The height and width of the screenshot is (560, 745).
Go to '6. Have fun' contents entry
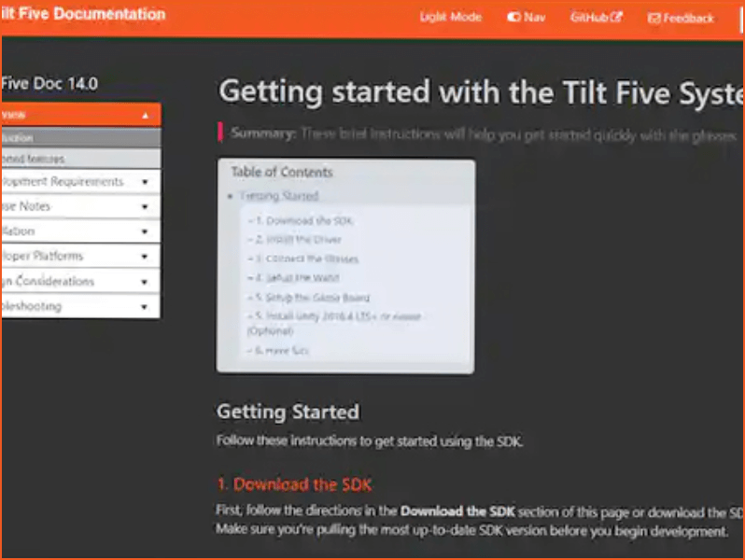[x=282, y=351]
